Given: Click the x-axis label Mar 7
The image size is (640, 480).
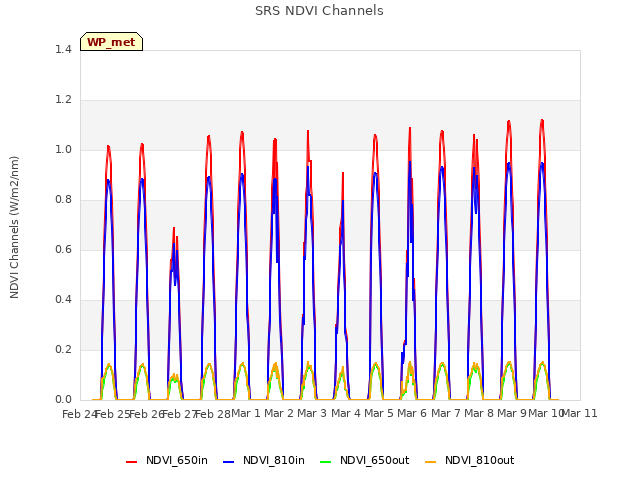Looking at the screenshot, I should pyautogui.click(x=446, y=414).
